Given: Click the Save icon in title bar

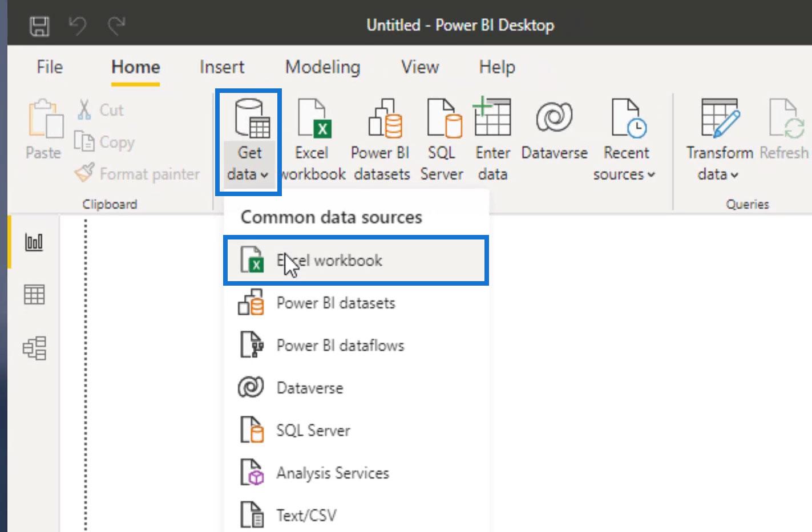Looking at the screenshot, I should click(39, 26).
